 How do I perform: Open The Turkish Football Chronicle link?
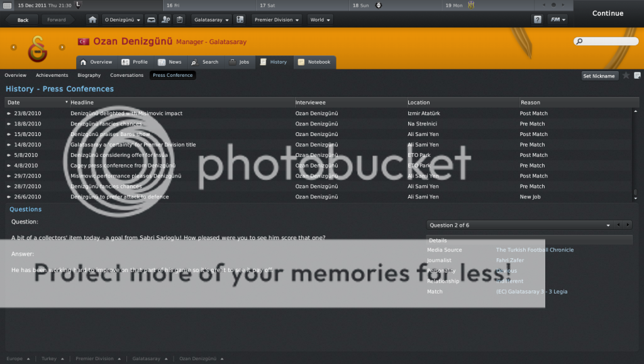[535, 249]
